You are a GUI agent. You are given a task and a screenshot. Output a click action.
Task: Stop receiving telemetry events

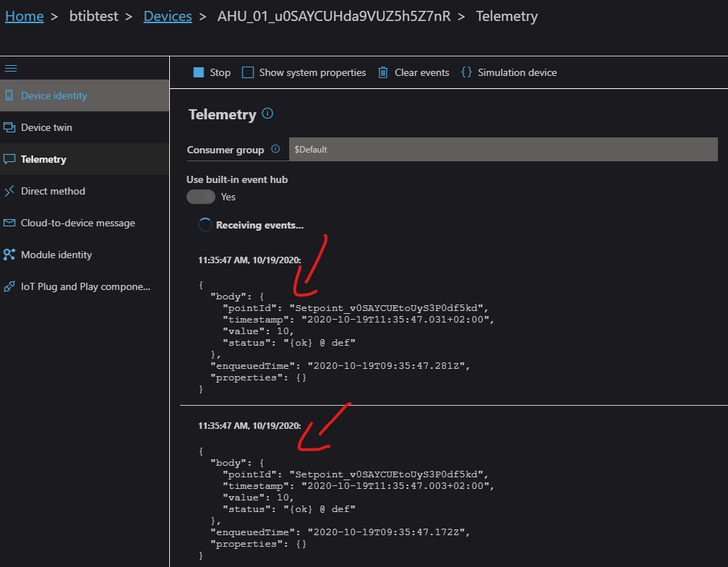click(211, 72)
